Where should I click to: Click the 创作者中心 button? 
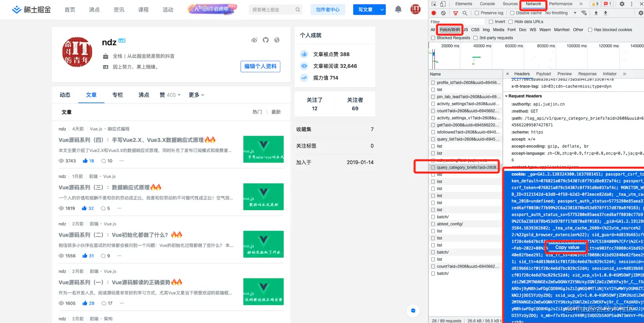click(x=328, y=9)
